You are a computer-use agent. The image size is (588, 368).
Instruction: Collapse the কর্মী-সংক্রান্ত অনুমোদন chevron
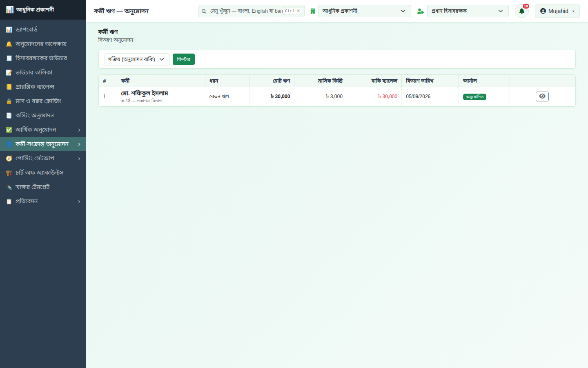[x=79, y=144]
